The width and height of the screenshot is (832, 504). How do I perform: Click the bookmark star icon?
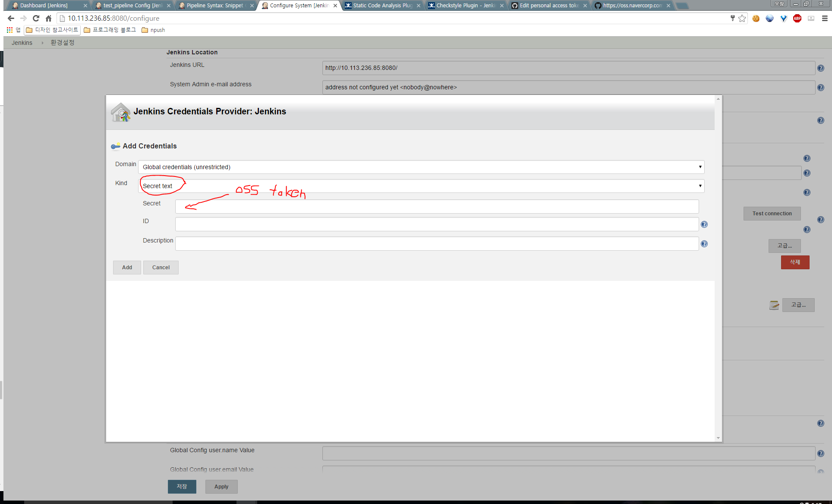[x=742, y=18]
